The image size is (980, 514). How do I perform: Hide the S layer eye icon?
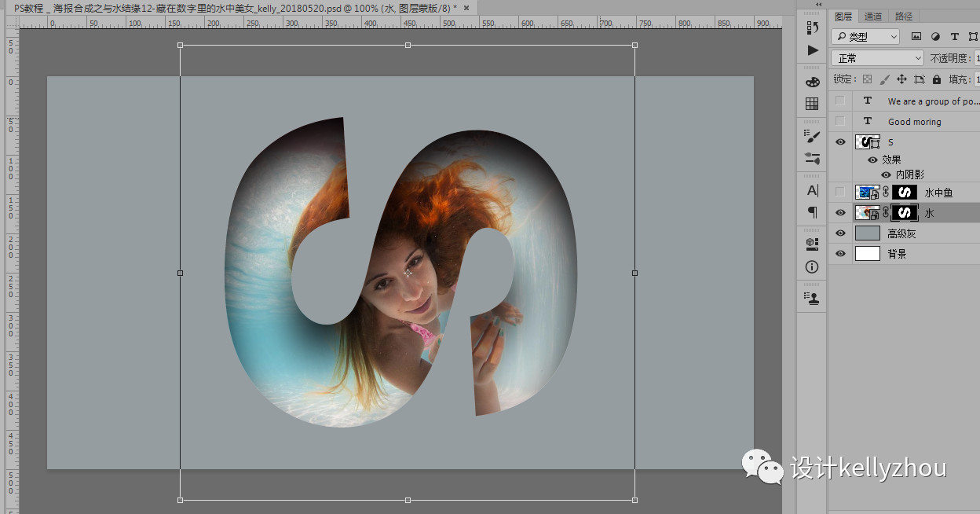click(840, 142)
